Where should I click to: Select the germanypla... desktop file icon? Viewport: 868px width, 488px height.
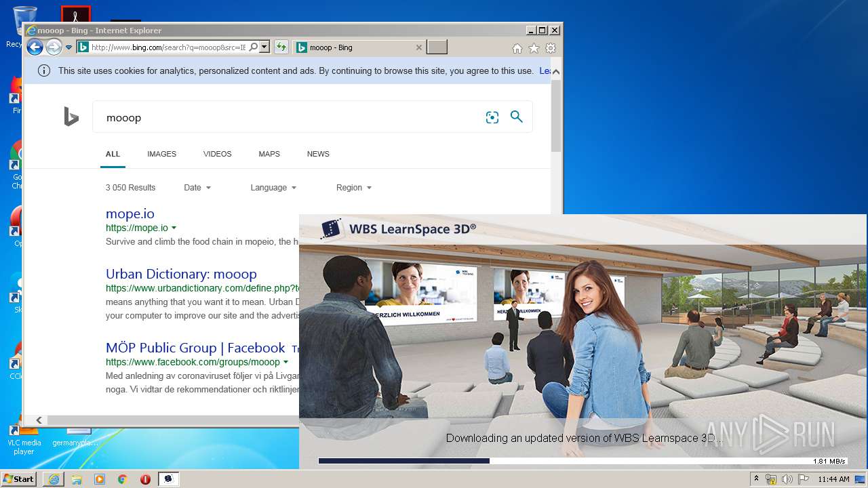click(x=75, y=437)
